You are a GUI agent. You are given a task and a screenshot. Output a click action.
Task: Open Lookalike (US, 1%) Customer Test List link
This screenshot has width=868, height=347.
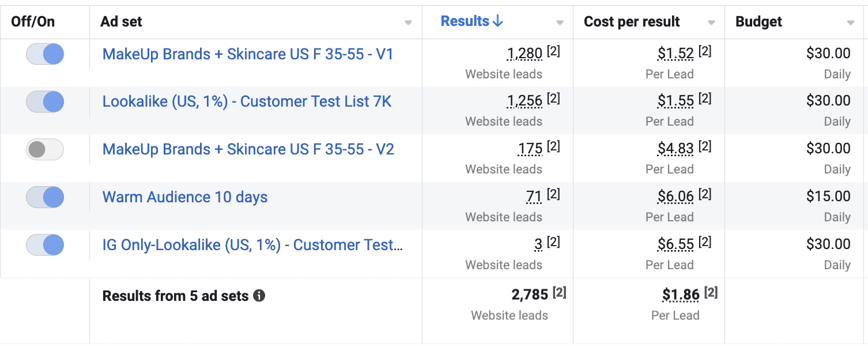(x=247, y=102)
